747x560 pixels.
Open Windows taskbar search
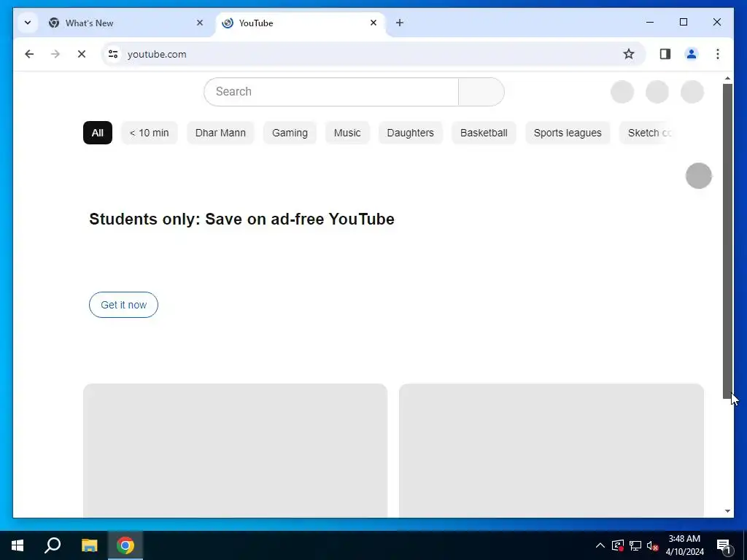coord(53,545)
